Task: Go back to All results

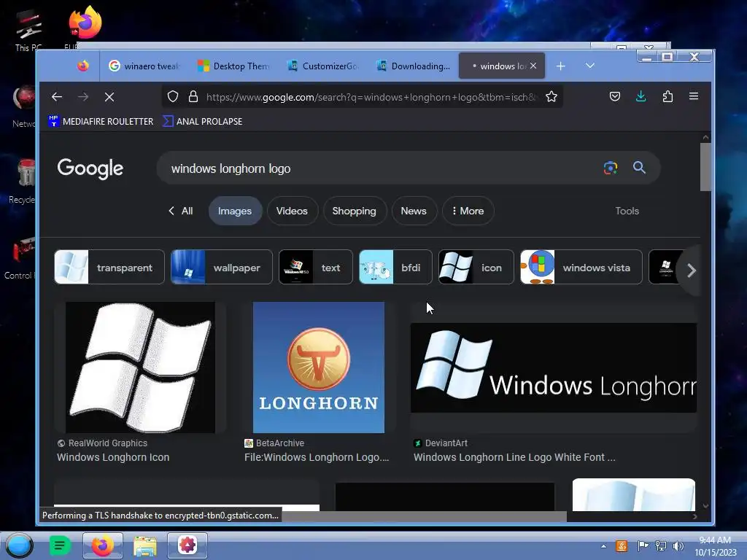Action: click(181, 211)
